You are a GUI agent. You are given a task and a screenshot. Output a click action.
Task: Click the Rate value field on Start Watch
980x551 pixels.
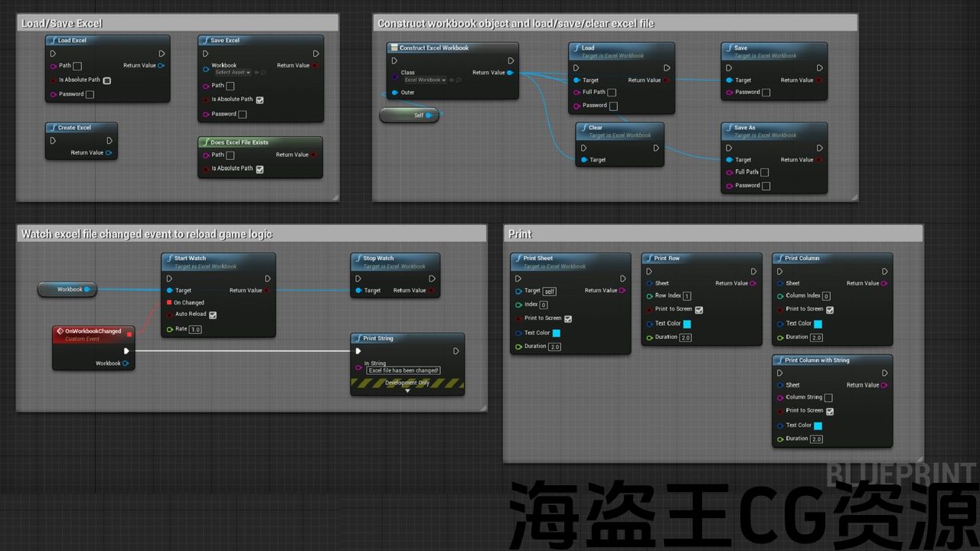pos(195,330)
